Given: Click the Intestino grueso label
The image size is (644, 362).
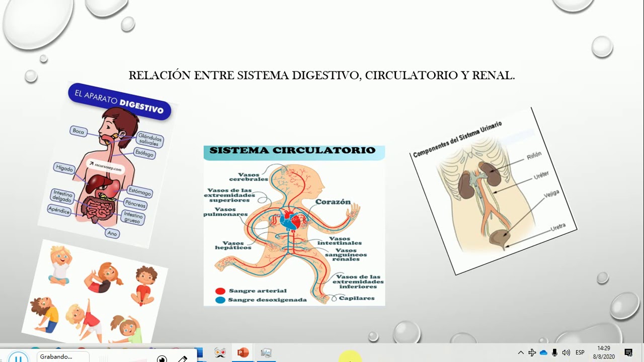Looking at the screenshot, I should [132, 218].
